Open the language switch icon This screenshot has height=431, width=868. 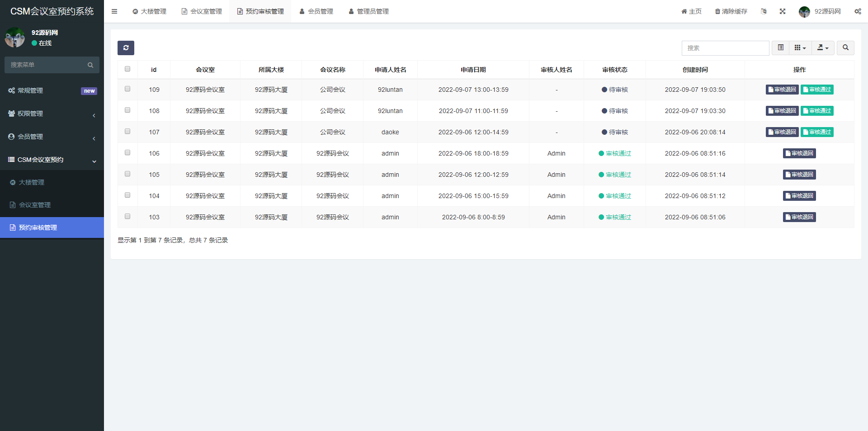(x=764, y=11)
